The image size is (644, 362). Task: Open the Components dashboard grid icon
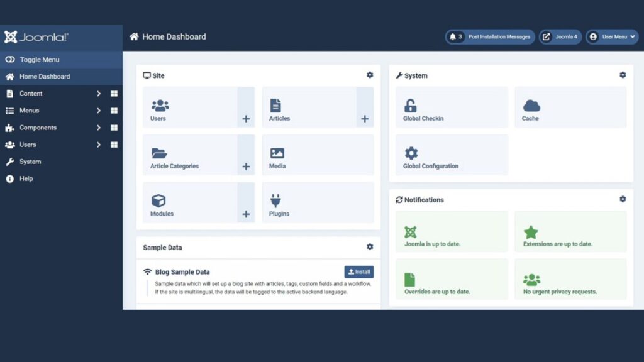coord(114,128)
